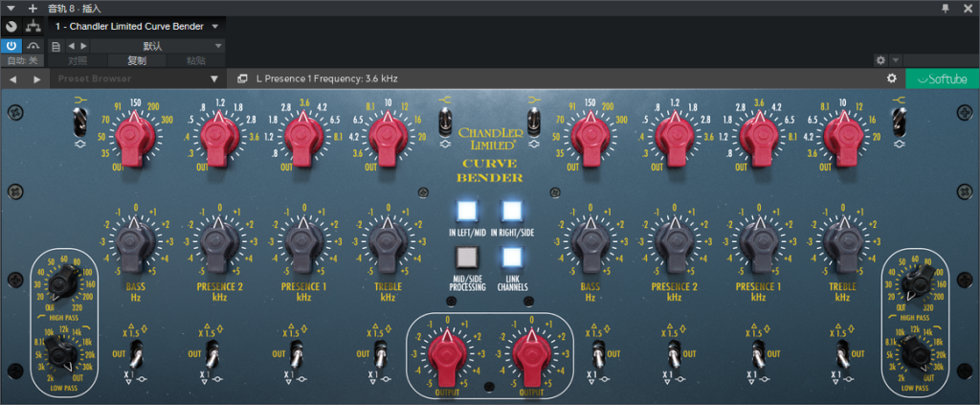980x405 pixels.
Task: Click left Presence 1 frequency red knob
Action: click(x=303, y=138)
